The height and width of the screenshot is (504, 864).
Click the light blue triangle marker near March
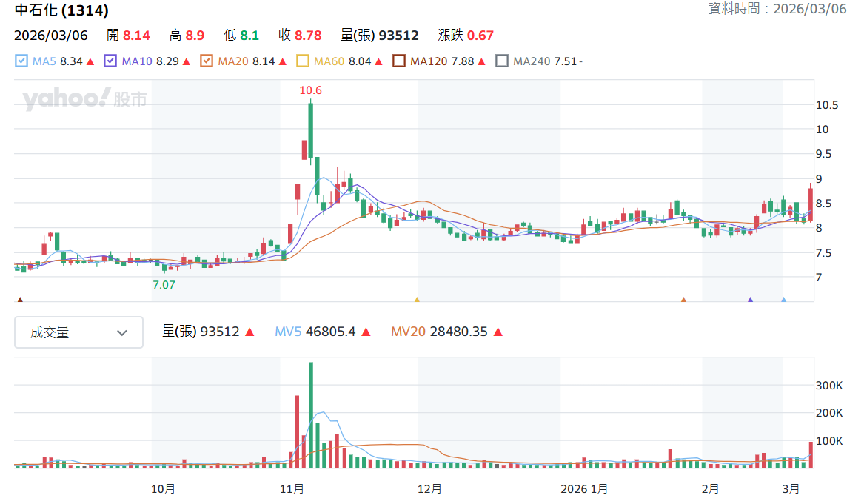[783, 300]
